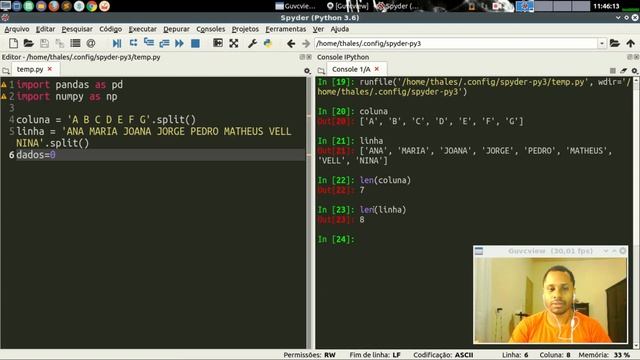Stop debugging with blue square icon

[196, 43]
